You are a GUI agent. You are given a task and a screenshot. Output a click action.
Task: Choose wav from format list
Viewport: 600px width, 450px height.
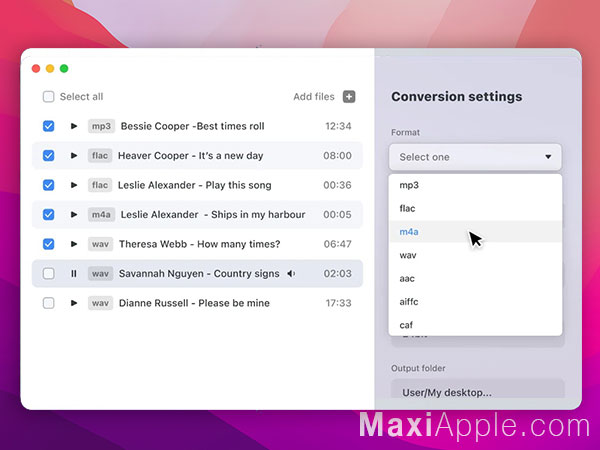click(475, 255)
